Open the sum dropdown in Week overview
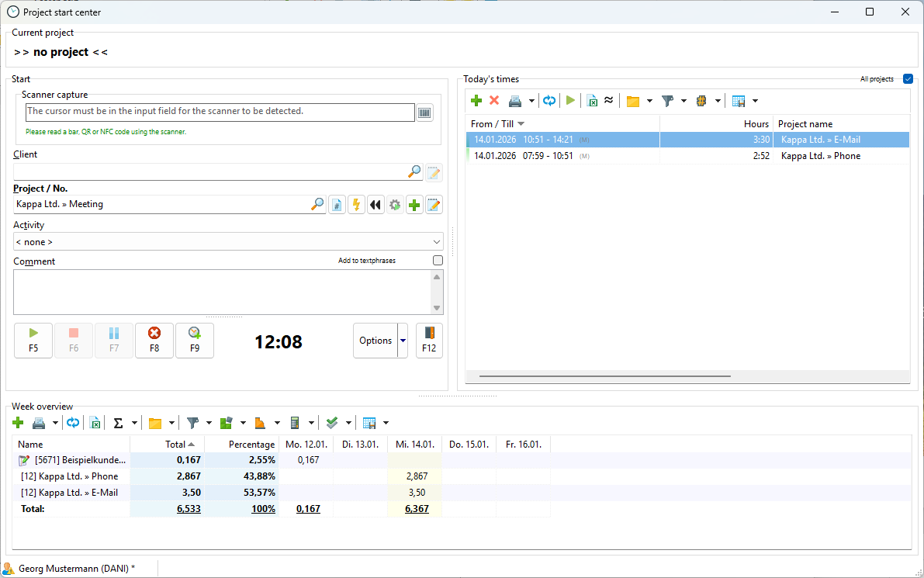The image size is (924, 578). pyautogui.click(x=134, y=424)
